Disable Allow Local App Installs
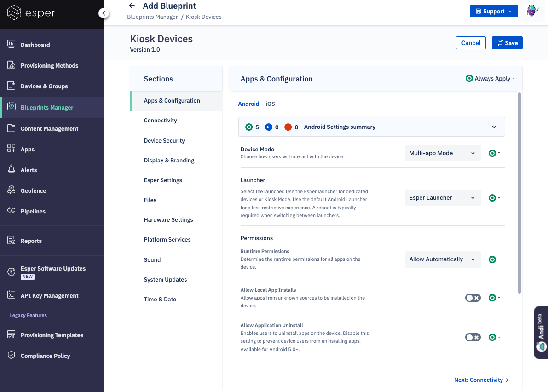The width and height of the screenshot is (548, 392). pyautogui.click(x=473, y=298)
